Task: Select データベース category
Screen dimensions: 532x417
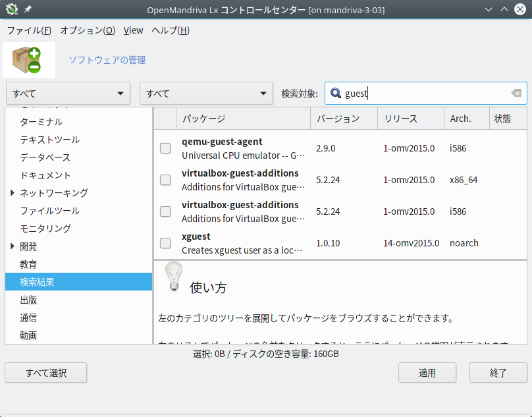Action: 45,157
